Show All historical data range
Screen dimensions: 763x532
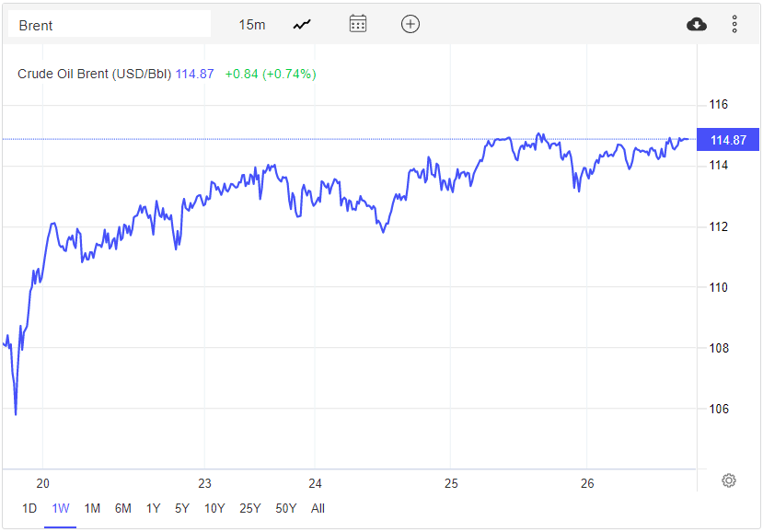click(318, 508)
